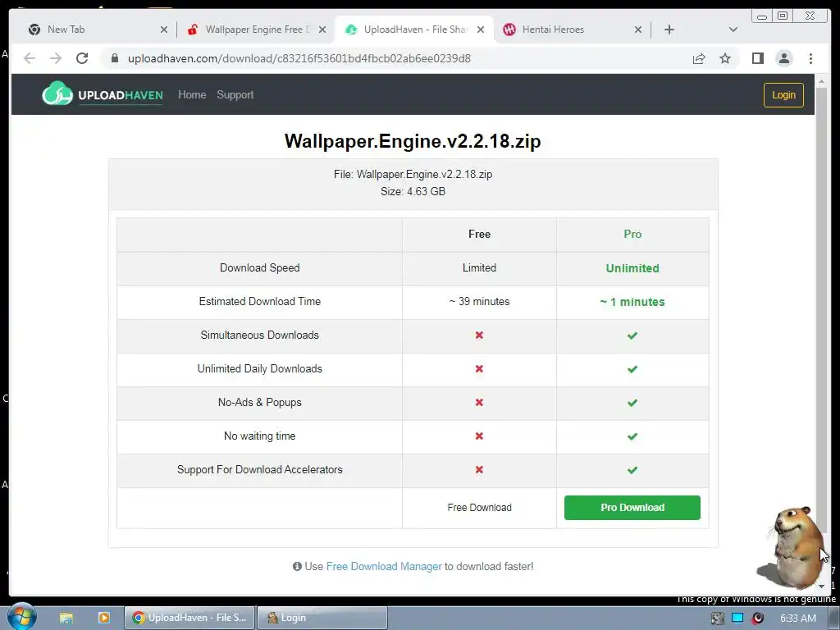Viewport: 840px width, 630px height.
Task: Click the Pro Download button
Action: pos(632,507)
